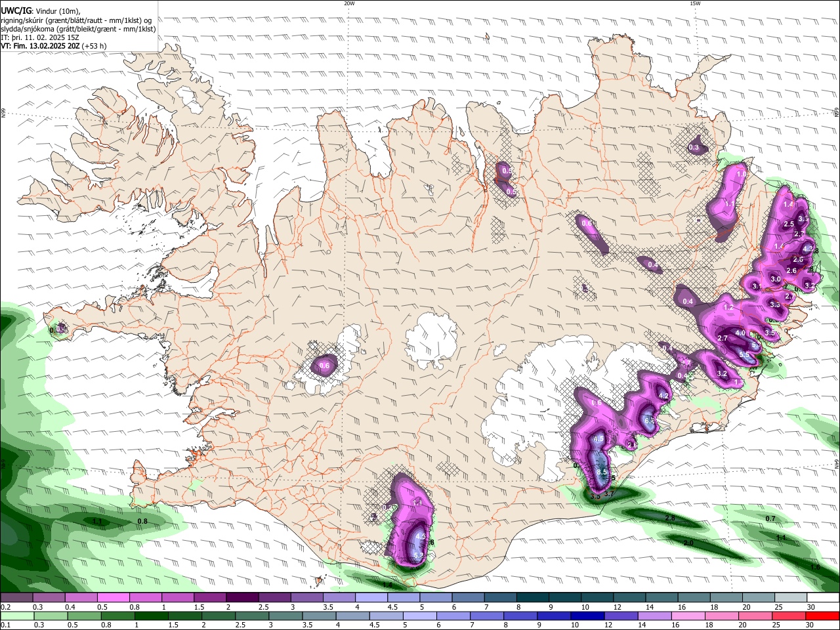Click the 3.7 rain value off the southeast coast

coord(609,493)
